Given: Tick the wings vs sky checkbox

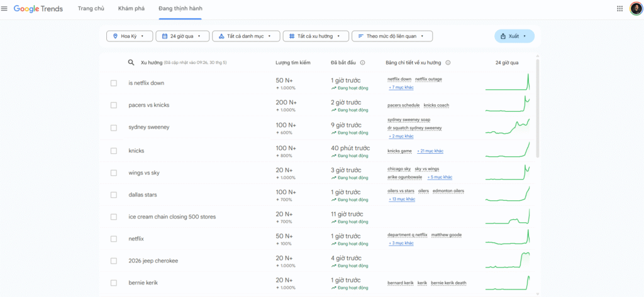Looking at the screenshot, I should pyautogui.click(x=114, y=173).
